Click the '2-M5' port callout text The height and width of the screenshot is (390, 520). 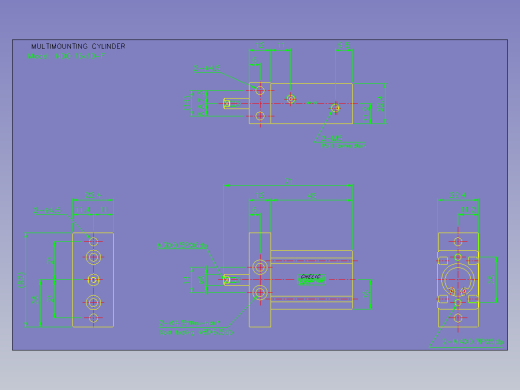pyautogui.click(x=332, y=138)
